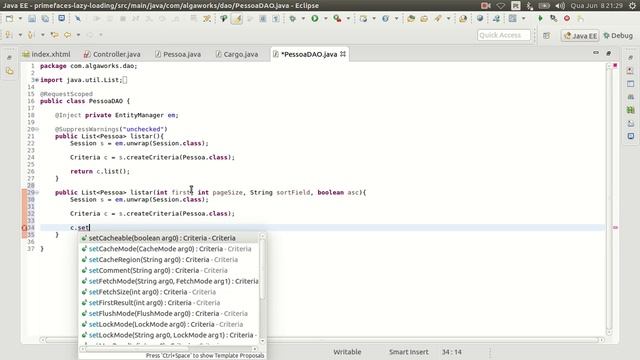Select setFetchMode(String arg0, FetchMode arg1) proposal

click(169, 281)
